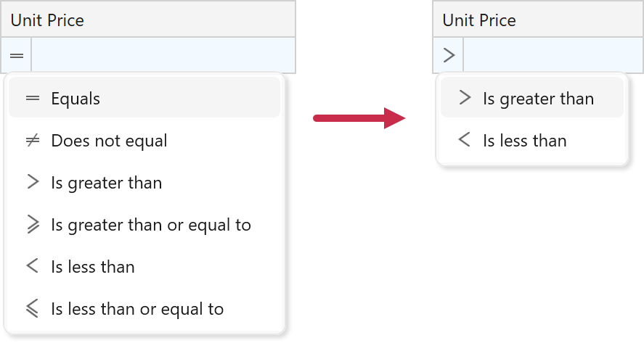
Task: Pick the Is greater than or equal to label
Action: tap(151, 225)
